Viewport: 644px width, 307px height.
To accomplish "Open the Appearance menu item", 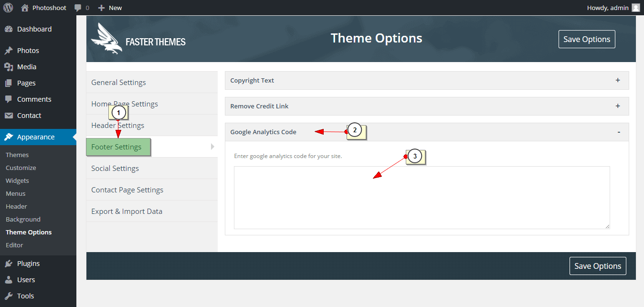I will pyautogui.click(x=38, y=137).
